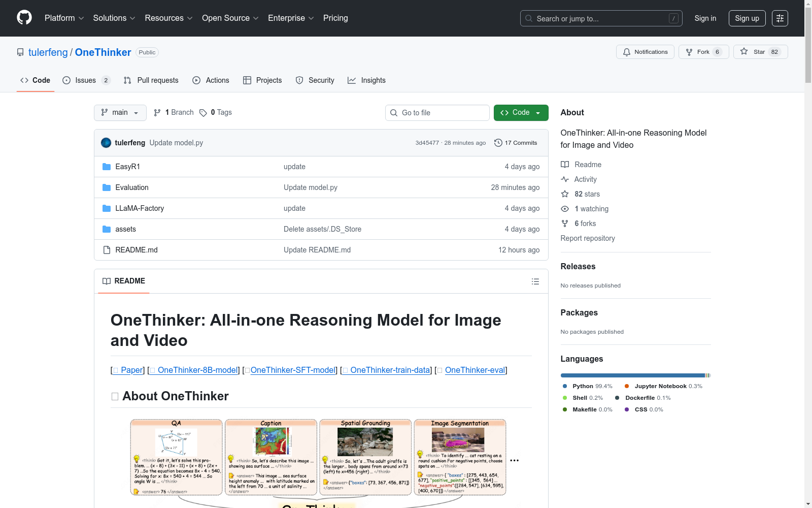
Task: Click the Star button on the repository
Action: point(760,52)
